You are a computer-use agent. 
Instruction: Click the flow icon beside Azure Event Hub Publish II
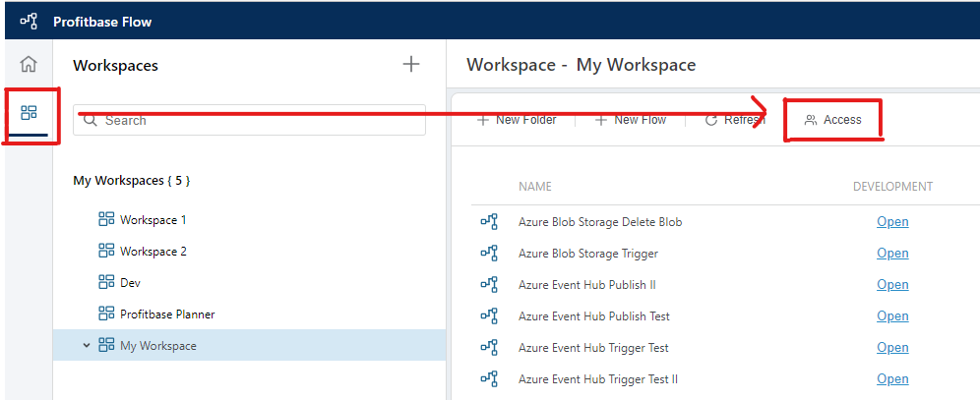tap(489, 285)
